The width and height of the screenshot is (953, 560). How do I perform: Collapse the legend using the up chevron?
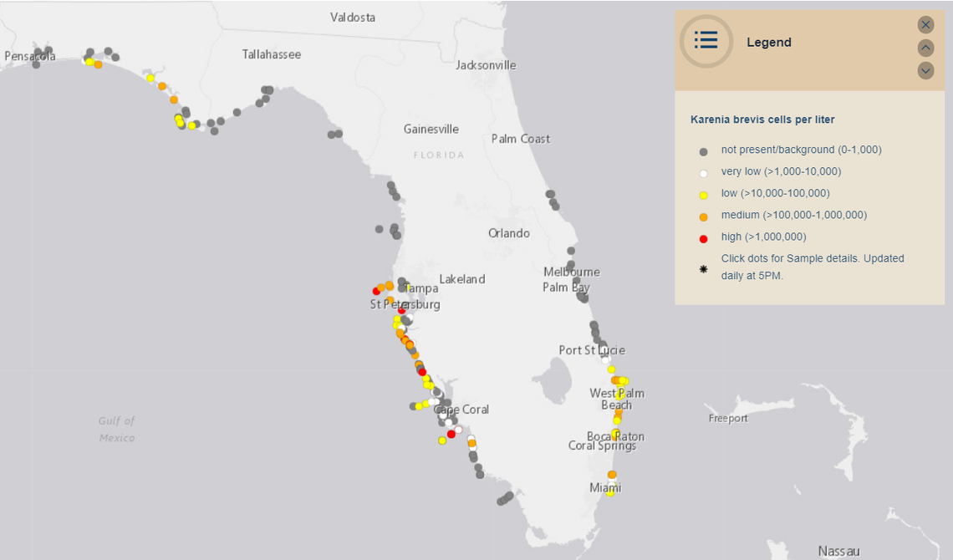point(925,48)
